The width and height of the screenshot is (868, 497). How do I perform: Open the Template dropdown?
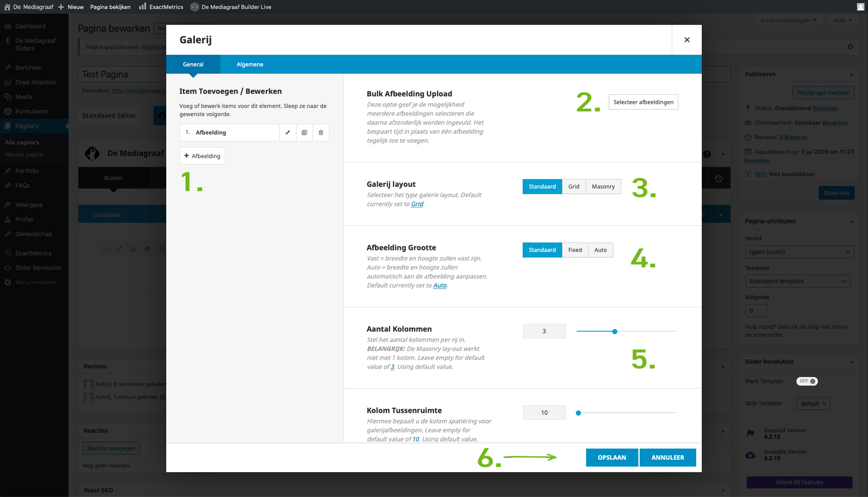797,281
